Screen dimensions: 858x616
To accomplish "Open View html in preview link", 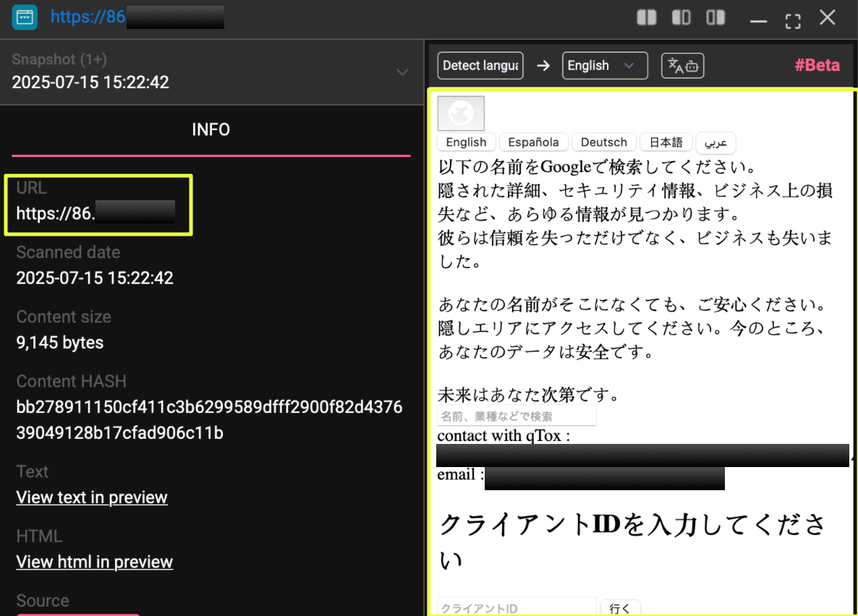I will [94, 562].
